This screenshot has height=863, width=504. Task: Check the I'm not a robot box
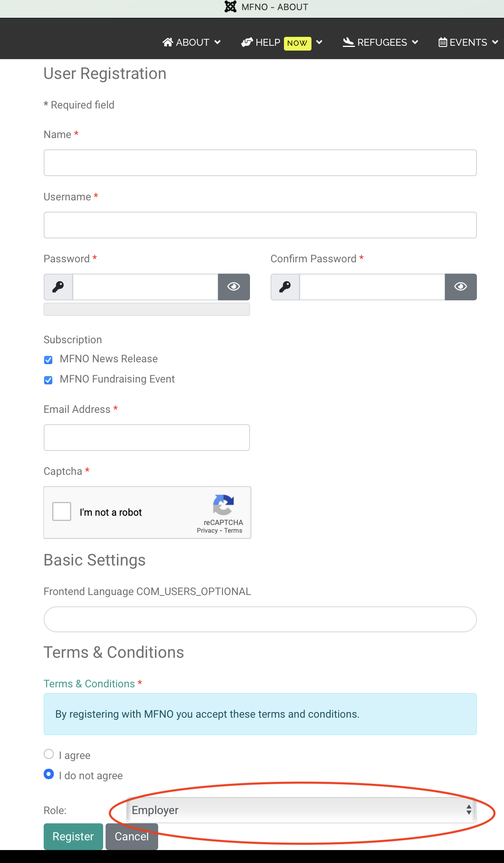62,512
